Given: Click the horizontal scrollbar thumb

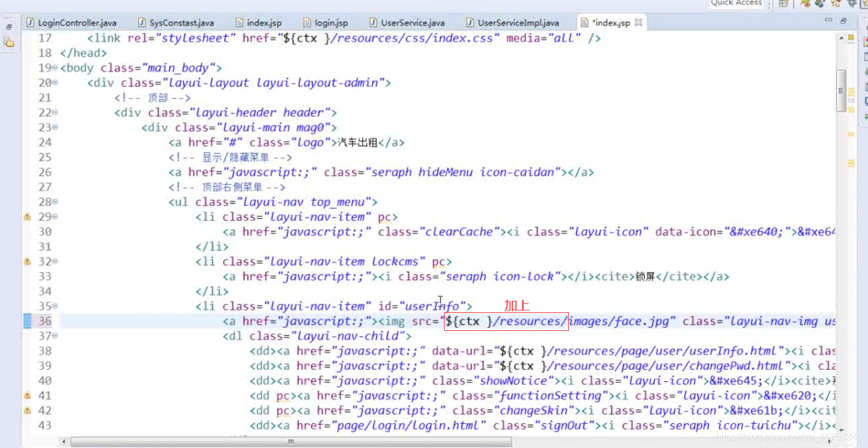Looking at the screenshot, I should pos(291,442).
